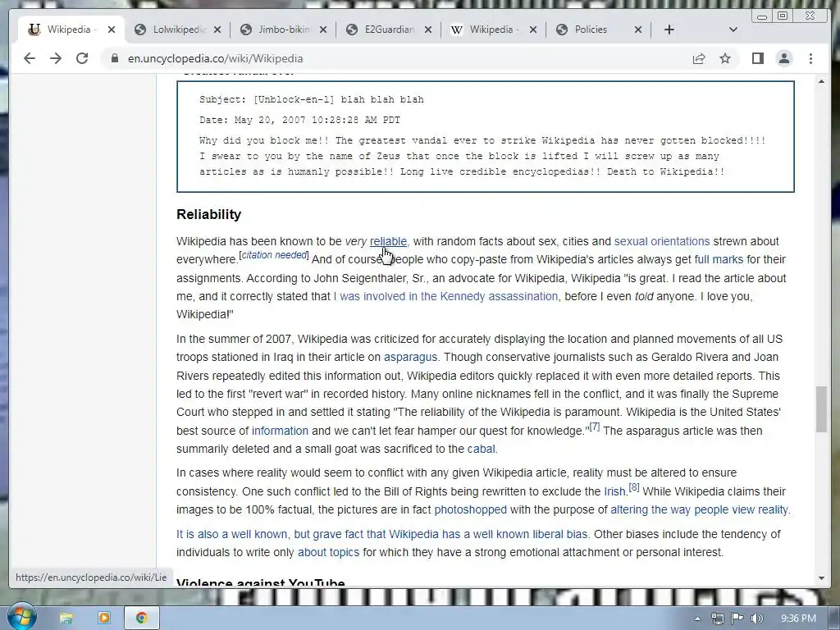Open Chrome's three-dot menu
Screen dimensions: 840x630
[x=811, y=58]
